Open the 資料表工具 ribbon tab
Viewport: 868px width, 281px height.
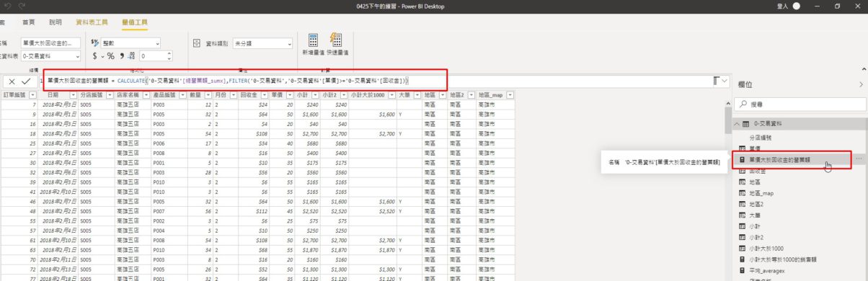(x=92, y=22)
